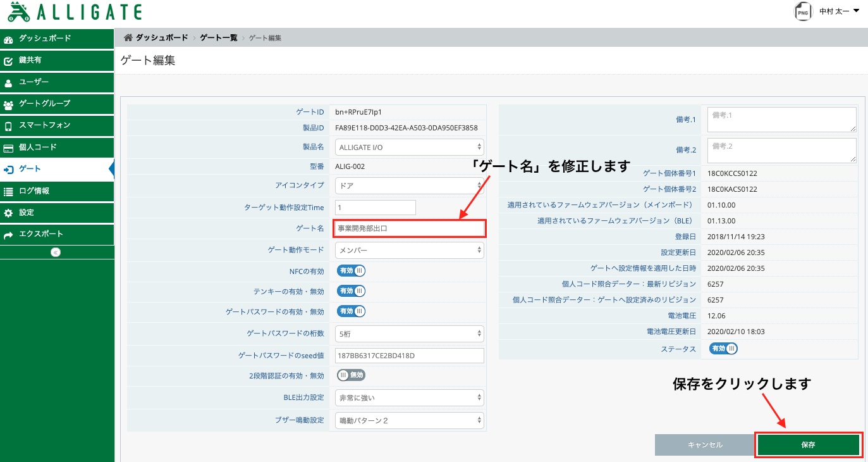The image size is (868, 462).
Task: Open エクスポート in the sidebar
Action: click(57, 234)
